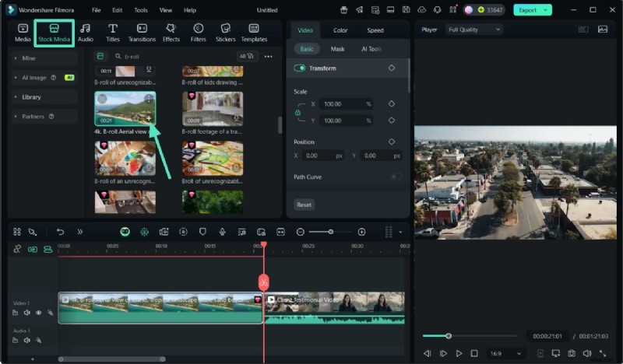This screenshot has width=623, height=364.
Task: Open the Effects panel
Action: (171, 32)
